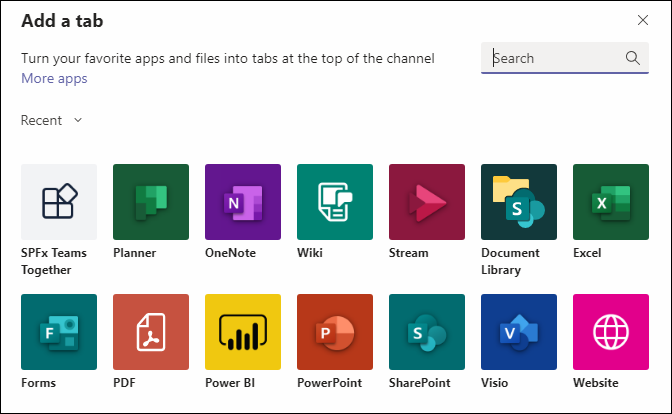Pick the Power BI app icon

click(243, 332)
